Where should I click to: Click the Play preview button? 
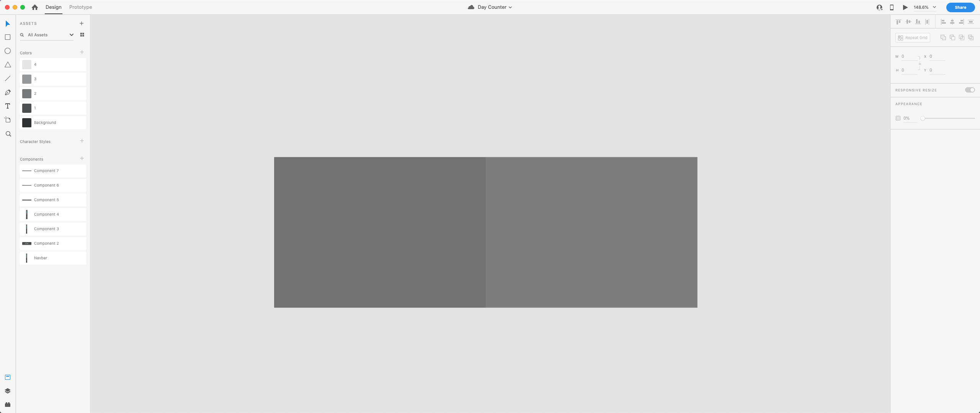pos(904,7)
